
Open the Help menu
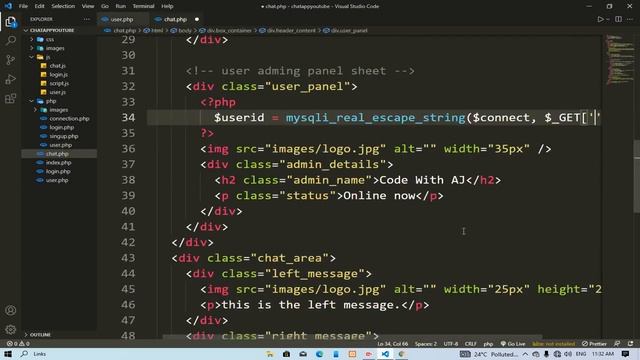coord(167,6)
